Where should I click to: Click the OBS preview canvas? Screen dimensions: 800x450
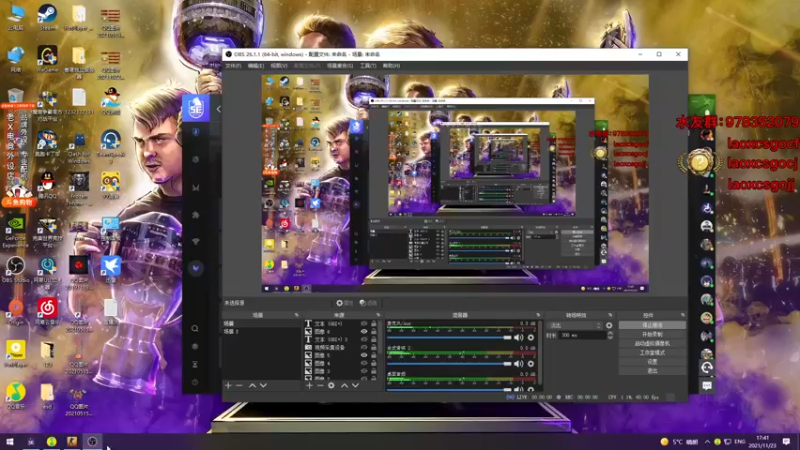[455, 184]
